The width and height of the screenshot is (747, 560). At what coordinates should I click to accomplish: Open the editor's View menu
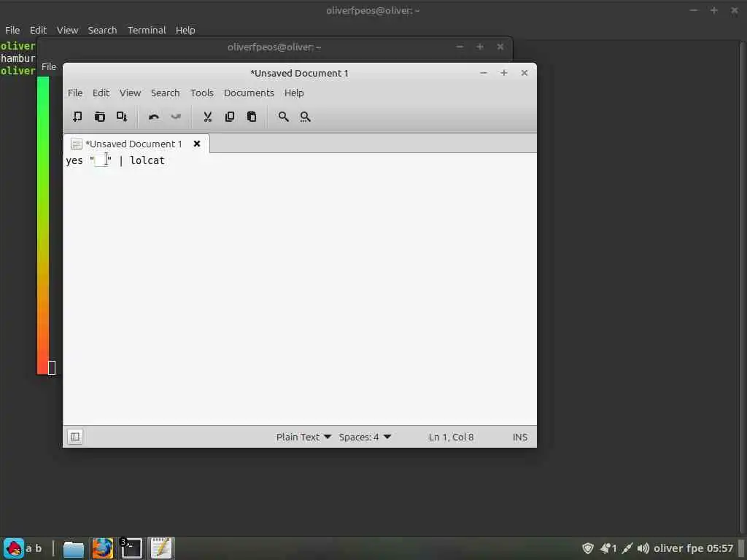point(130,93)
